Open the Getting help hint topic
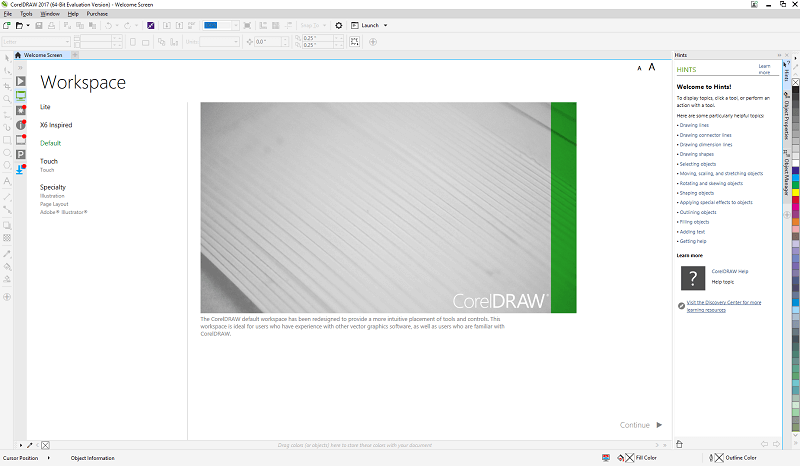 (693, 241)
